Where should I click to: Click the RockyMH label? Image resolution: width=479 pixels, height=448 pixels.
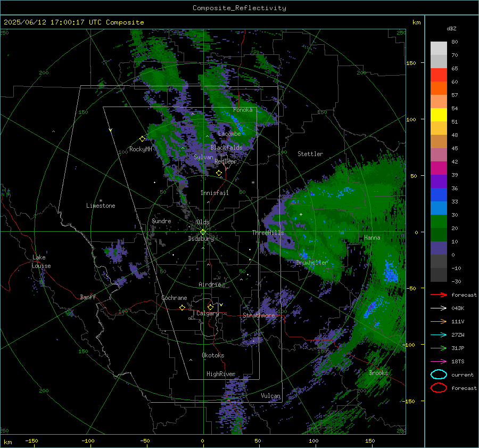click(141, 149)
